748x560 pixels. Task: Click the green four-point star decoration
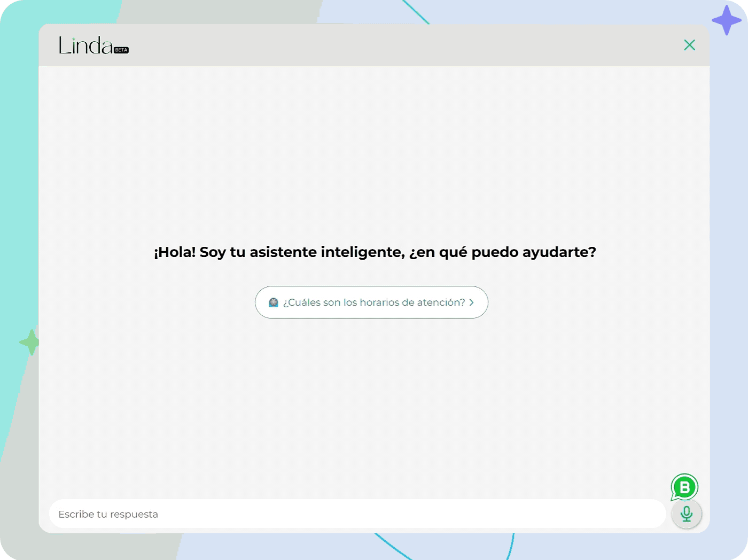click(x=30, y=342)
